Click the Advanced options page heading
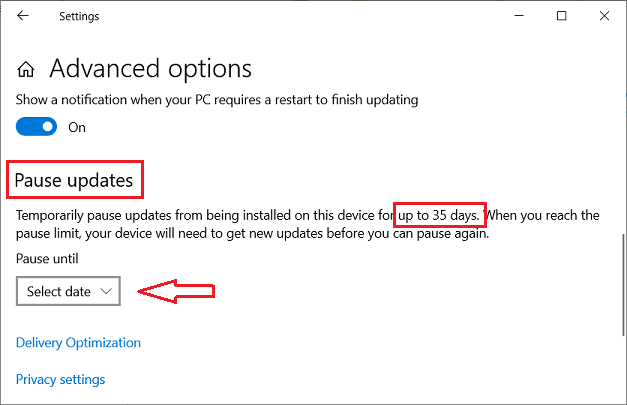 pos(150,69)
